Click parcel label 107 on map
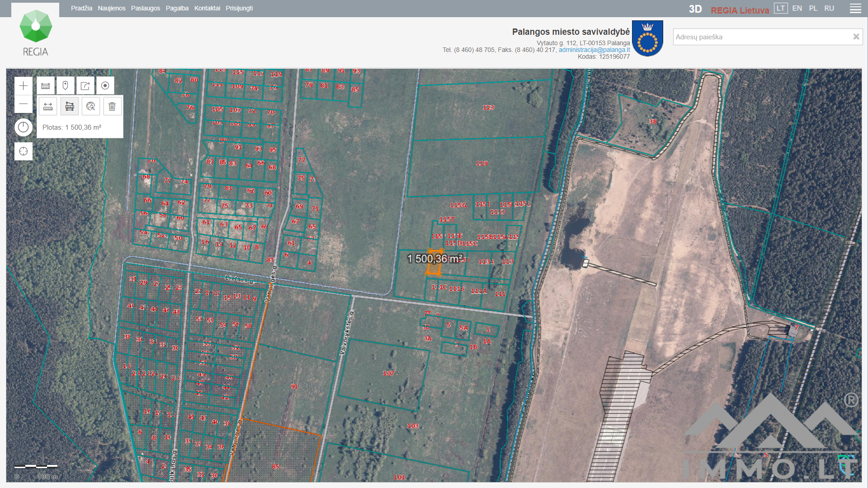868x488 pixels. point(388,373)
